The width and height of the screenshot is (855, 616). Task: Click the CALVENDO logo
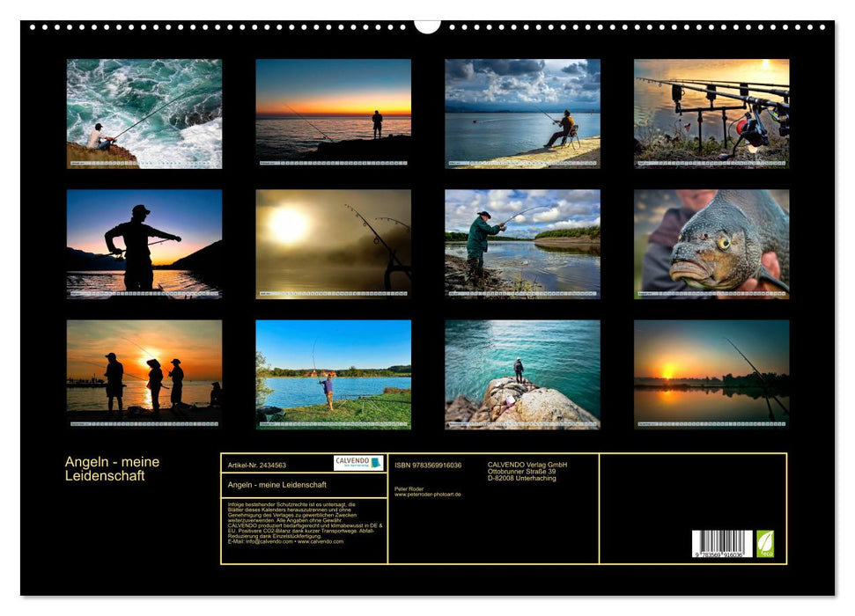tap(358, 463)
